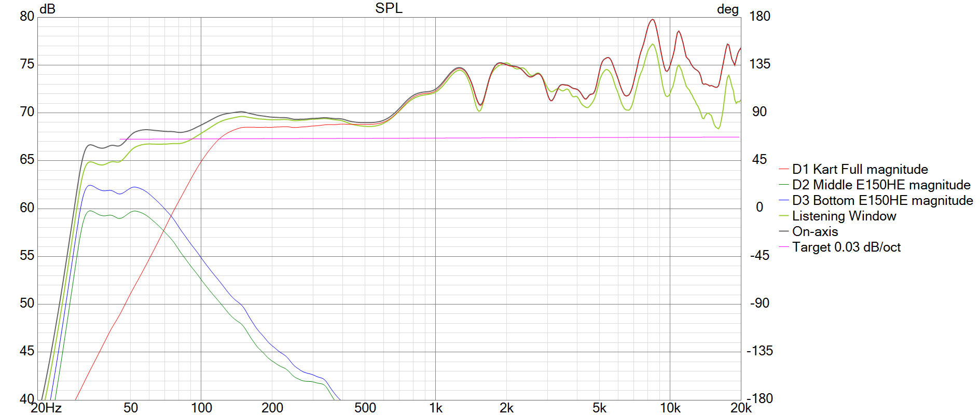980x415 pixels.
Task: Click the dark green D2 Middle legend line
Action: 783,185
